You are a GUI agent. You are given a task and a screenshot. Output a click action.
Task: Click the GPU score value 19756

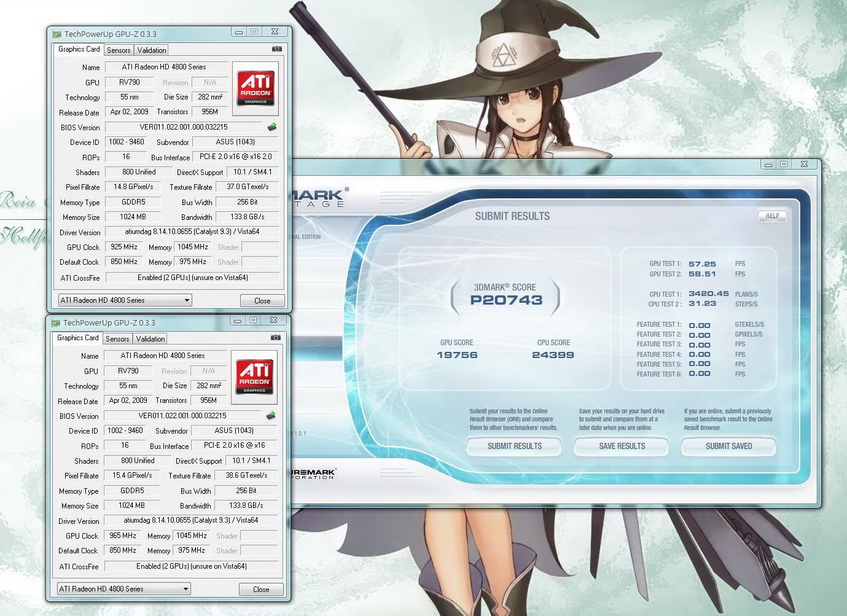pyautogui.click(x=457, y=355)
